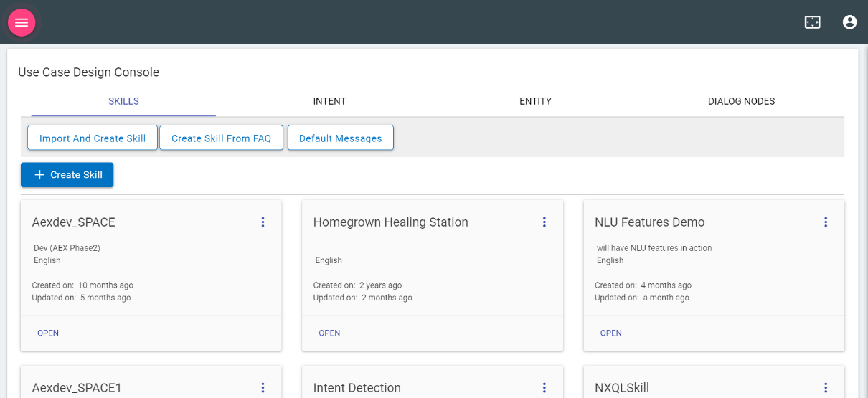Screen dimensions: 868x398
Task: Click 'Updated on: 2 months ago' text
Action: [x=363, y=298]
